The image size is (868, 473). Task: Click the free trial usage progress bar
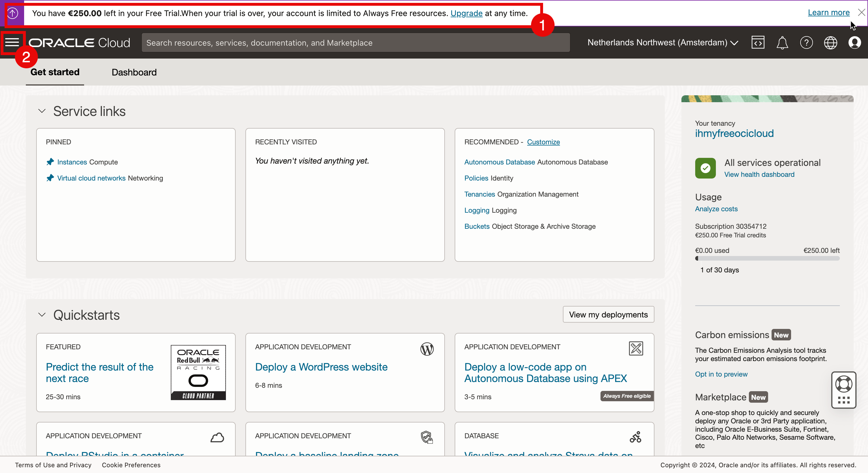(x=767, y=258)
